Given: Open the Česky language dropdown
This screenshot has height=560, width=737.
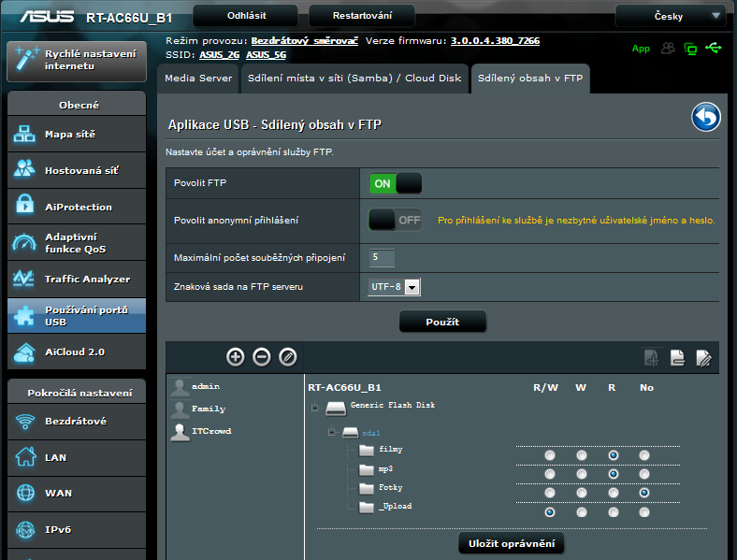Looking at the screenshot, I should click(x=671, y=16).
